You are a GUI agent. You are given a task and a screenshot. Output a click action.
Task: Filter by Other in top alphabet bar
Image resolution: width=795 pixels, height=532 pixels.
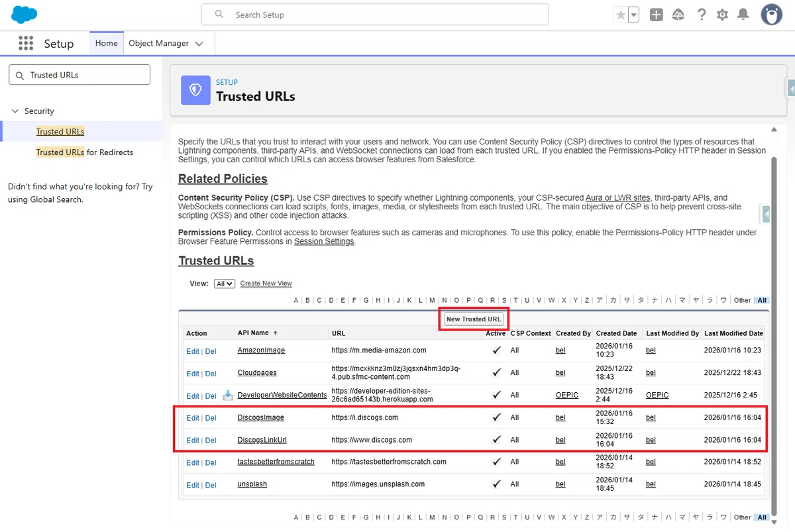point(742,300)
